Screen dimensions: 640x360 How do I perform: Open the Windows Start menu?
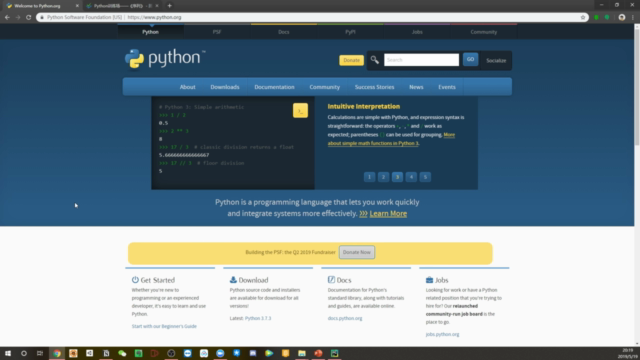coord(8,353)
